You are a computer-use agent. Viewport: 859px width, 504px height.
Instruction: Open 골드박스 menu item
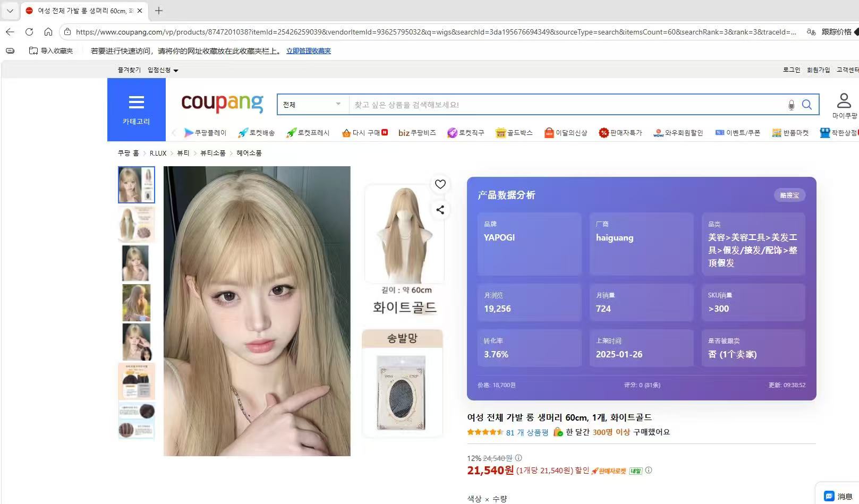pyautogui.click(x=514, y=133)
